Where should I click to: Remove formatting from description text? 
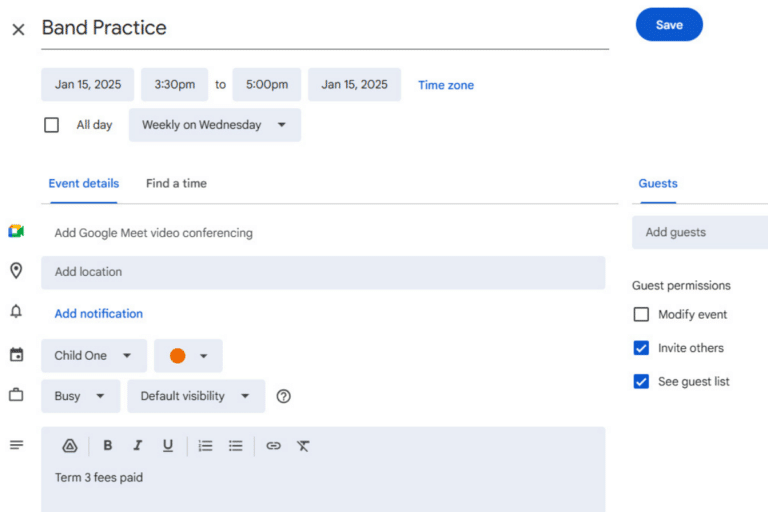pos(303,446)
